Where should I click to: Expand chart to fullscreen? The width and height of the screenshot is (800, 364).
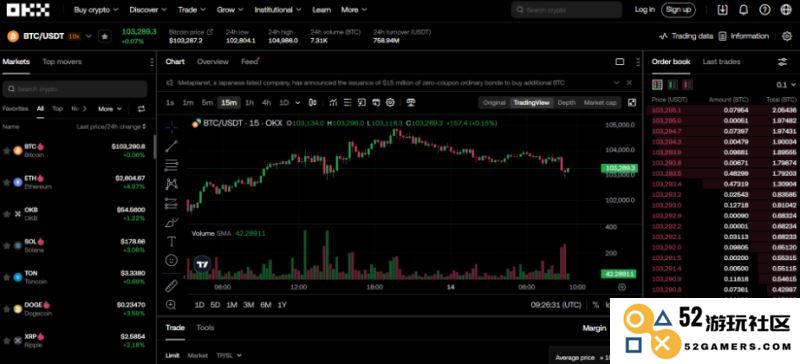[x=632, y=103]
